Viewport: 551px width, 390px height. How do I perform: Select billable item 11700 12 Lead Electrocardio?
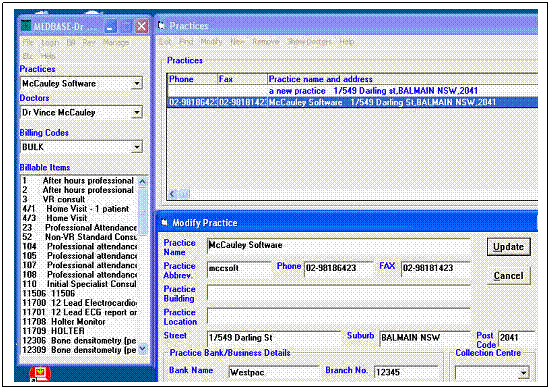(x=79, y=303)
